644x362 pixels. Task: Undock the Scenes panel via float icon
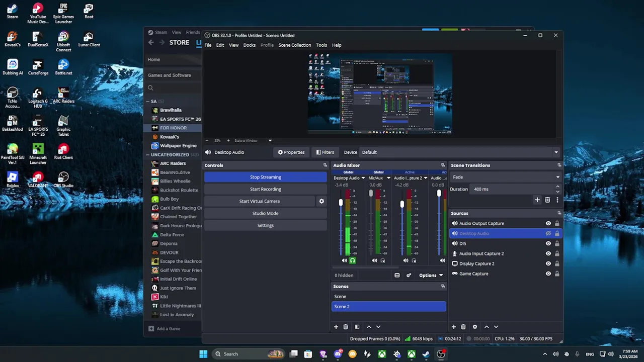click(443, 287)
